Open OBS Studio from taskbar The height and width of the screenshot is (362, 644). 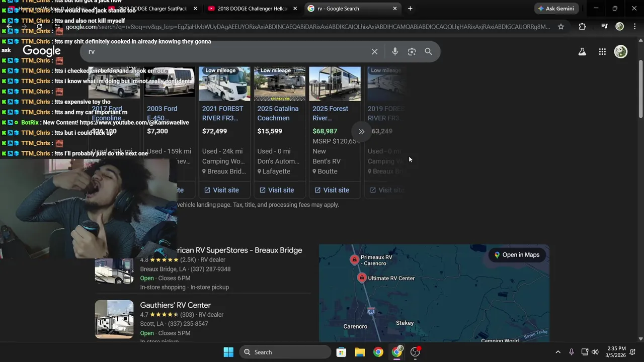416,352
